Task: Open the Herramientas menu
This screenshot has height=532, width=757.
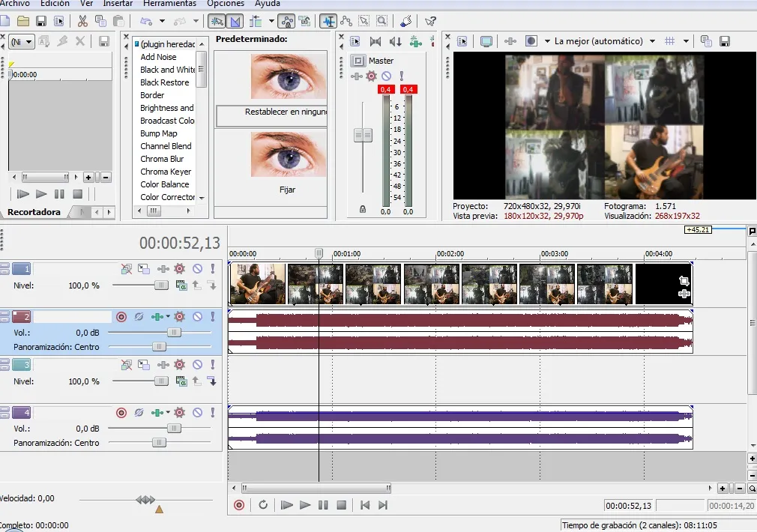Action: pyautogui.click(x=169, y=4)
